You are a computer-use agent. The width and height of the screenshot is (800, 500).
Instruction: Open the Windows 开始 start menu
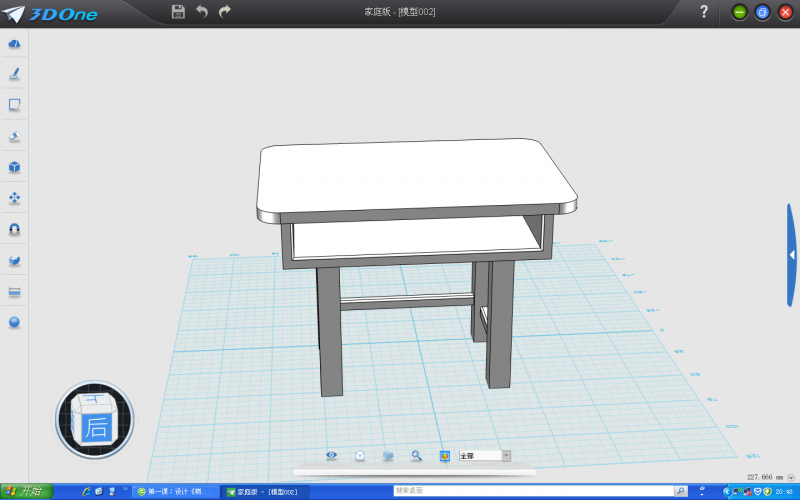pos(27,492)
